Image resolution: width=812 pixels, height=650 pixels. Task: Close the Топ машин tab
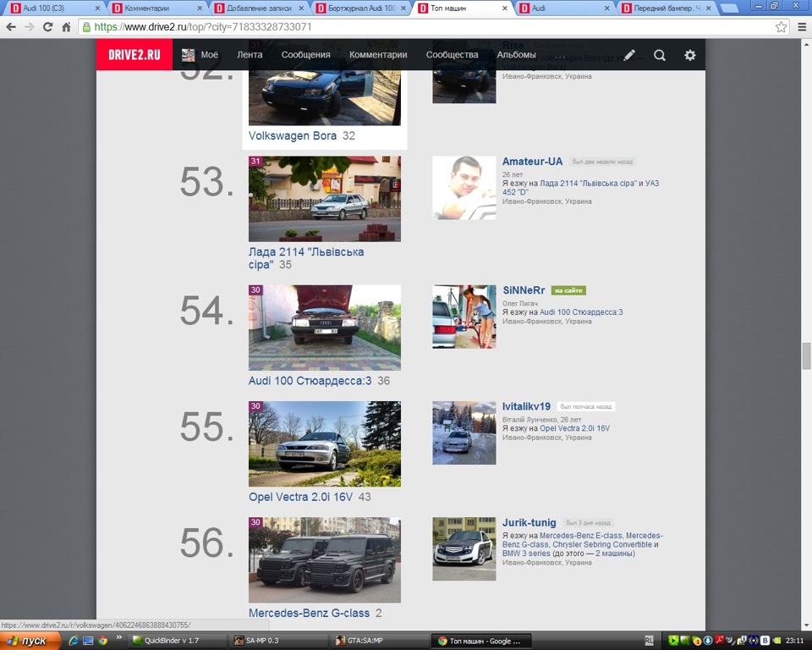504,8
